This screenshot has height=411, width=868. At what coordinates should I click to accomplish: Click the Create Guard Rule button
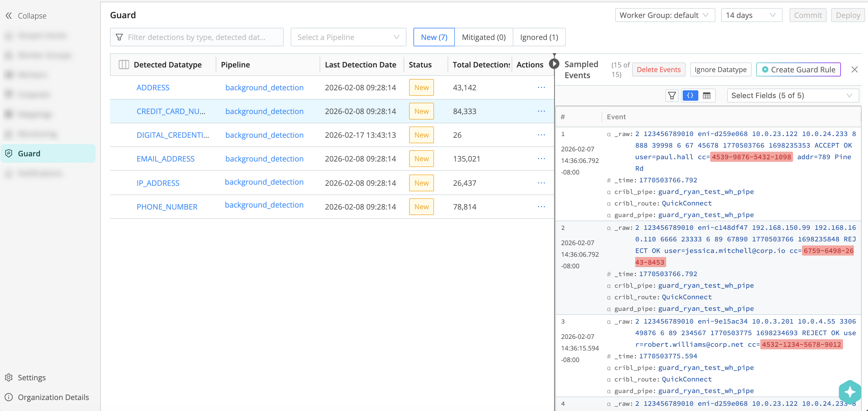click(798, 69)
